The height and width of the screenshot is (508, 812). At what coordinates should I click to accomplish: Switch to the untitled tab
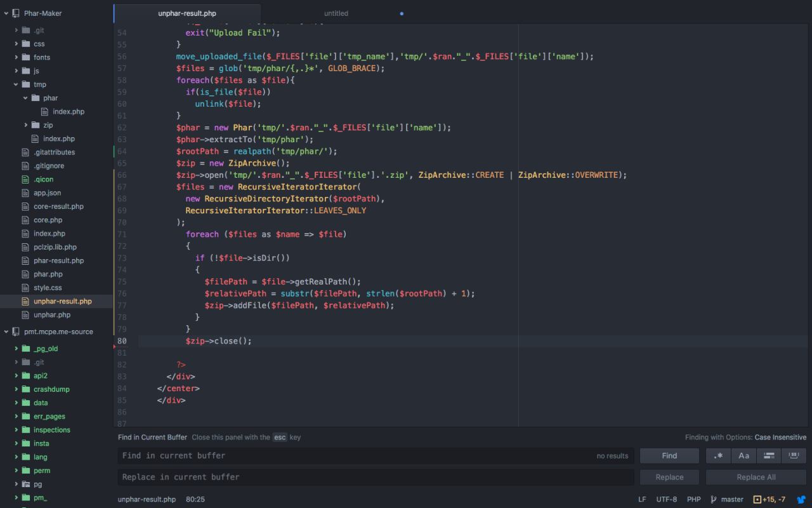pyautogui.click(x=336, y=13)
